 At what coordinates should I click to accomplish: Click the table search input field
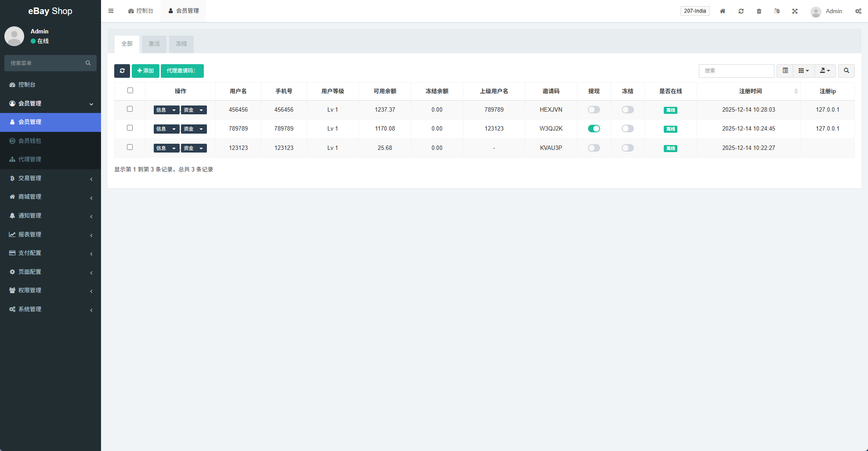(x=736, y=71)
